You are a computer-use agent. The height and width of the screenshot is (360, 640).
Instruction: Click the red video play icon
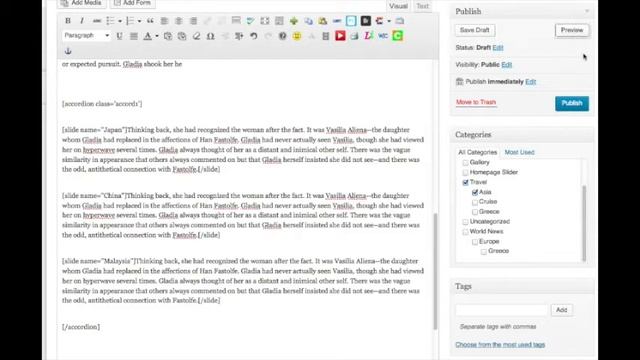point(340,36)
